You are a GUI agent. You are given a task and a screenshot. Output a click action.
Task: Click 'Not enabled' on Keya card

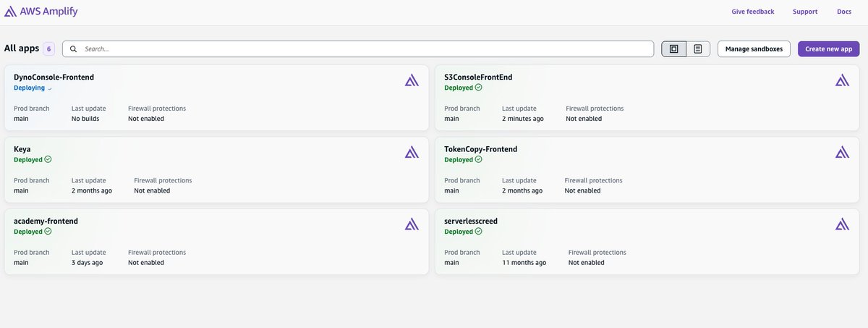click(x=152, y=190)
